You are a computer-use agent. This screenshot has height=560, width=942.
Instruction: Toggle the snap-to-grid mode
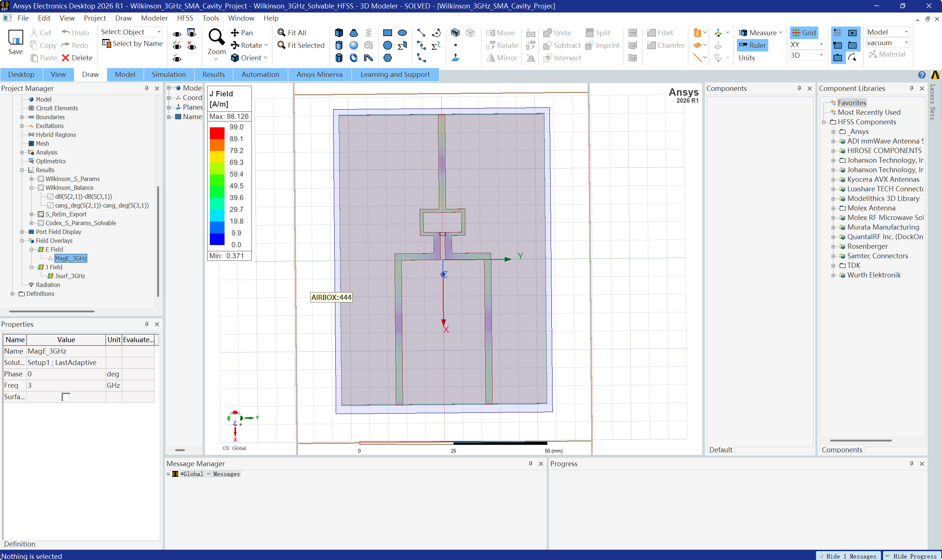click(837, 33)
